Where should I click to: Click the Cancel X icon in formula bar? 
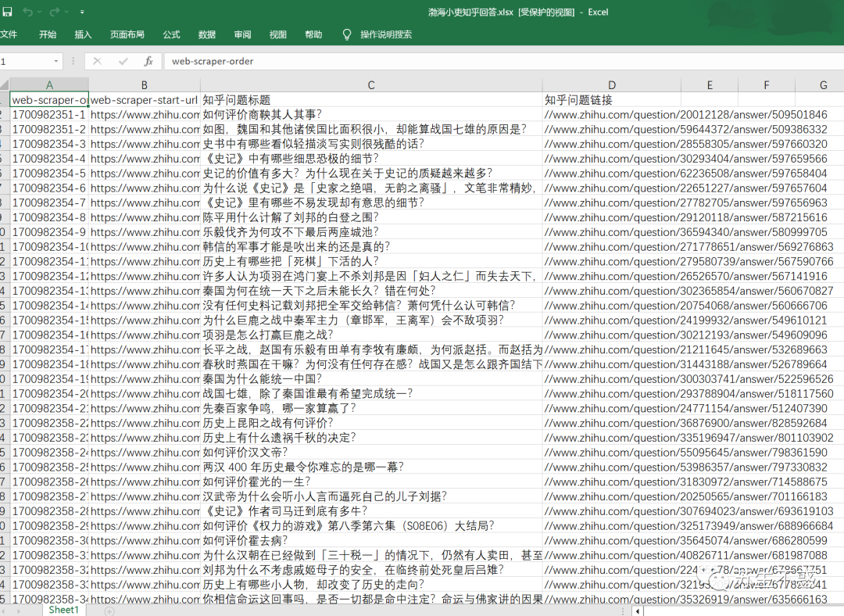coord(98,62)
